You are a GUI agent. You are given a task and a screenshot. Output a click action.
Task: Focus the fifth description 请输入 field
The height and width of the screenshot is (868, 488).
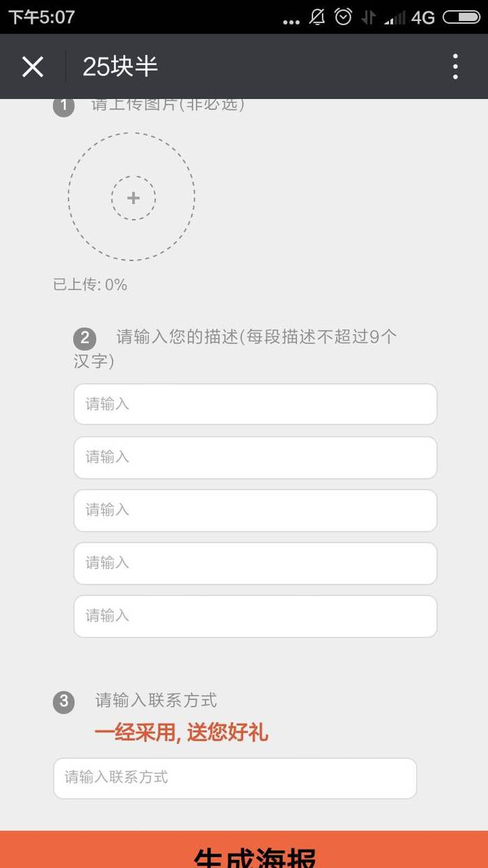pyautogui.click(x=255, y=616)
